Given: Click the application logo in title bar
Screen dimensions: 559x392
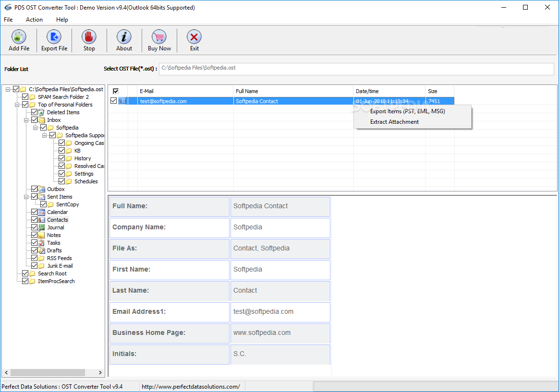Looking at the screenshot, I should pos(8,8).
